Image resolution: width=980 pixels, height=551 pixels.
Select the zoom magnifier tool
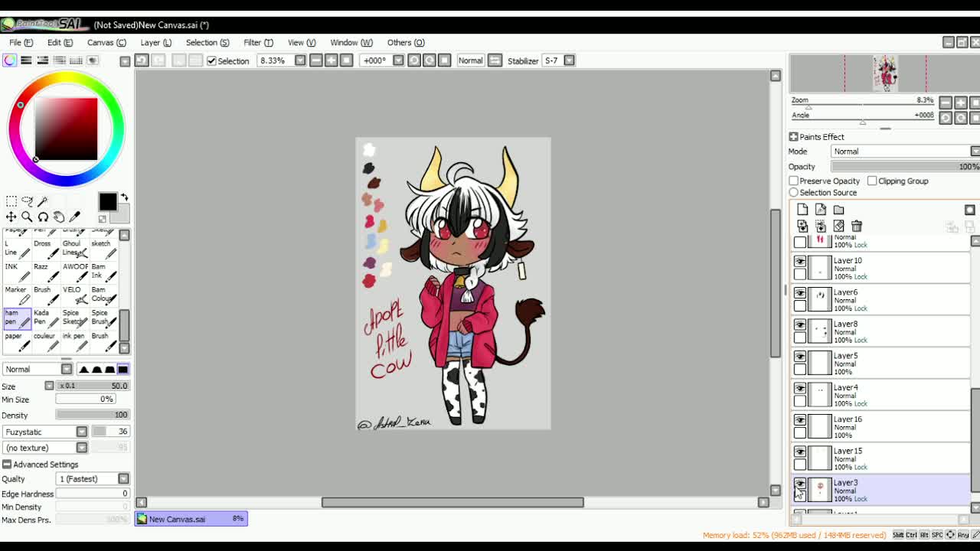point(27,217)
